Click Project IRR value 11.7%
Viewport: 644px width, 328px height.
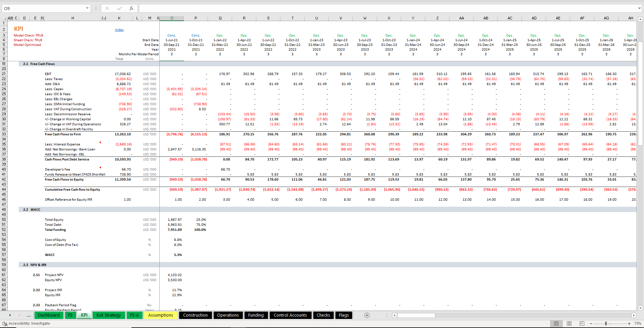177,290
